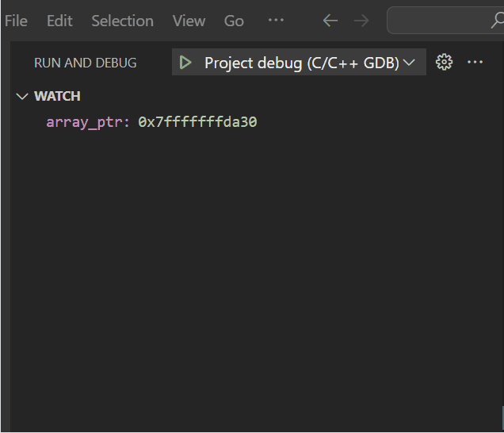
Task: Open debug configuration dropdown chevron
Action: (x=409, y=62)
